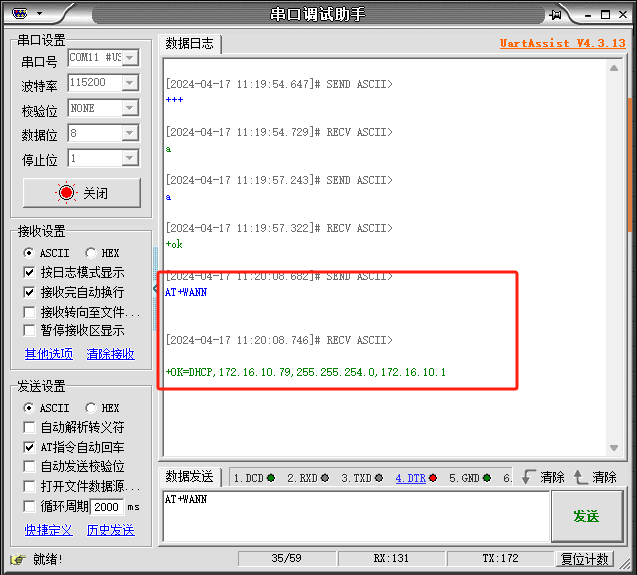
Task: Enable 循环周期 checkbox
Action: click(29, 506)
